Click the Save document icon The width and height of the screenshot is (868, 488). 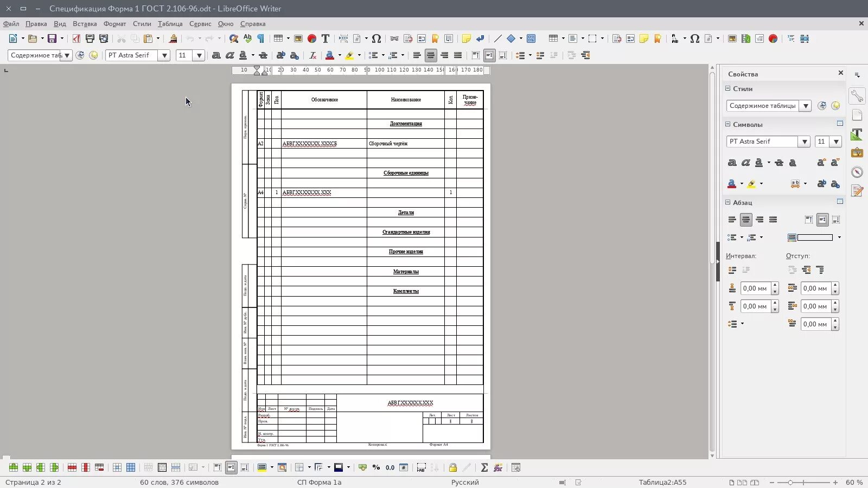click(52, 38)
